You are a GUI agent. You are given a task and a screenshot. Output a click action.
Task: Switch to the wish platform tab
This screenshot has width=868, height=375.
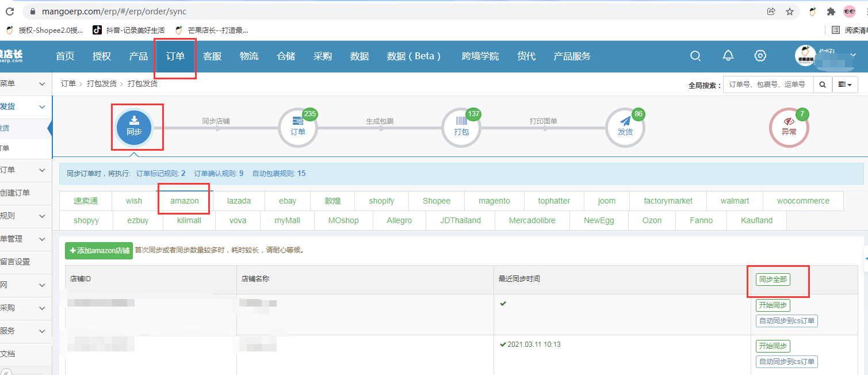[x=134, y=201]
